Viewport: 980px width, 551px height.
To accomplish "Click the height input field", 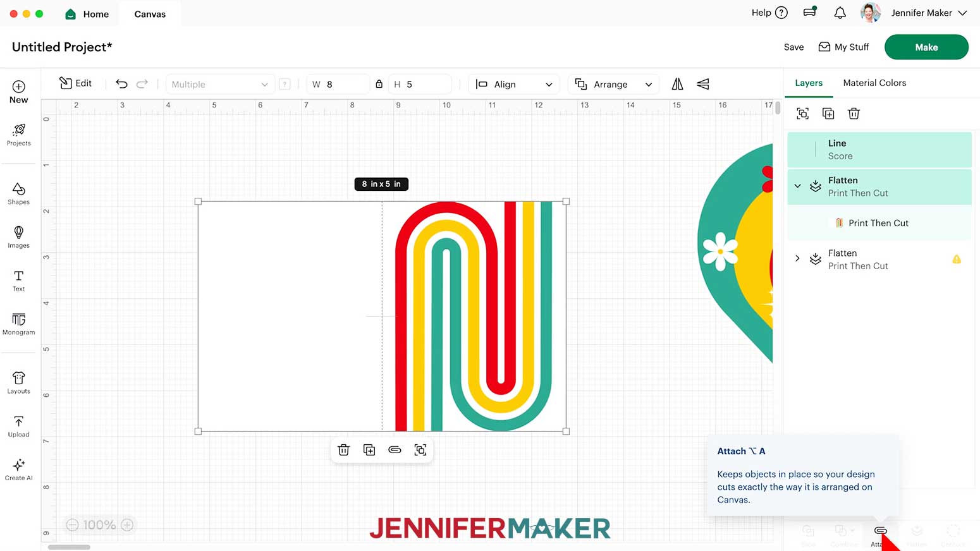I will click(420, 84).
